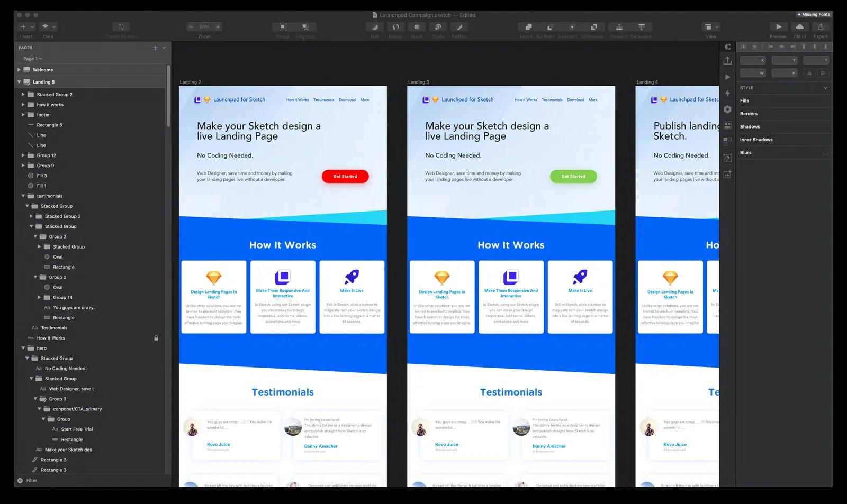Click the Width W field
The width and height of the screenshot is (847, 504).
click(753, 73)
